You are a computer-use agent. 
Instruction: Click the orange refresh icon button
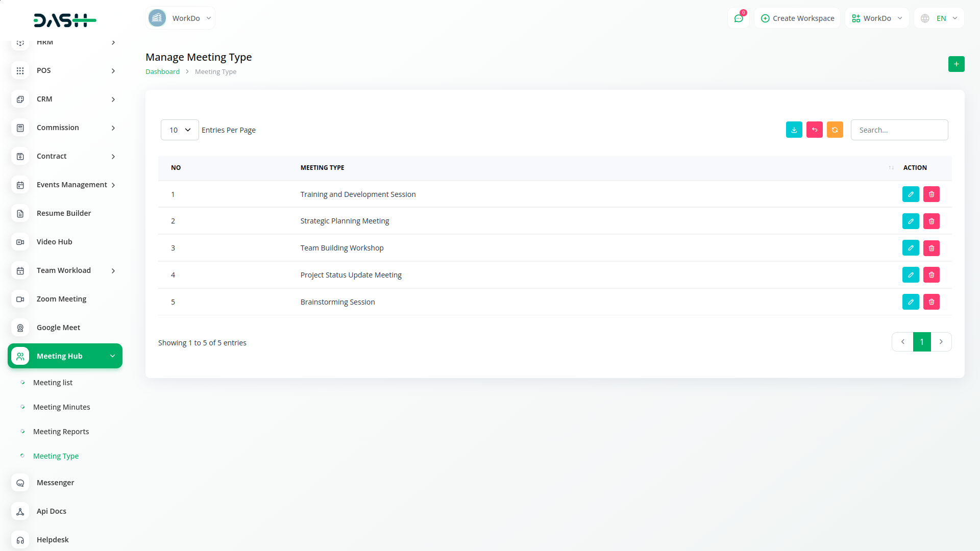point(835,130)
